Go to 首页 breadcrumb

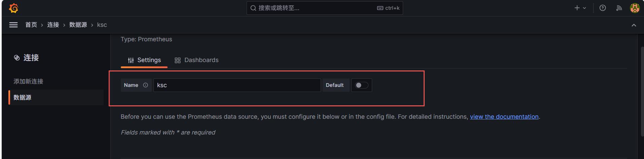(31, 25)
